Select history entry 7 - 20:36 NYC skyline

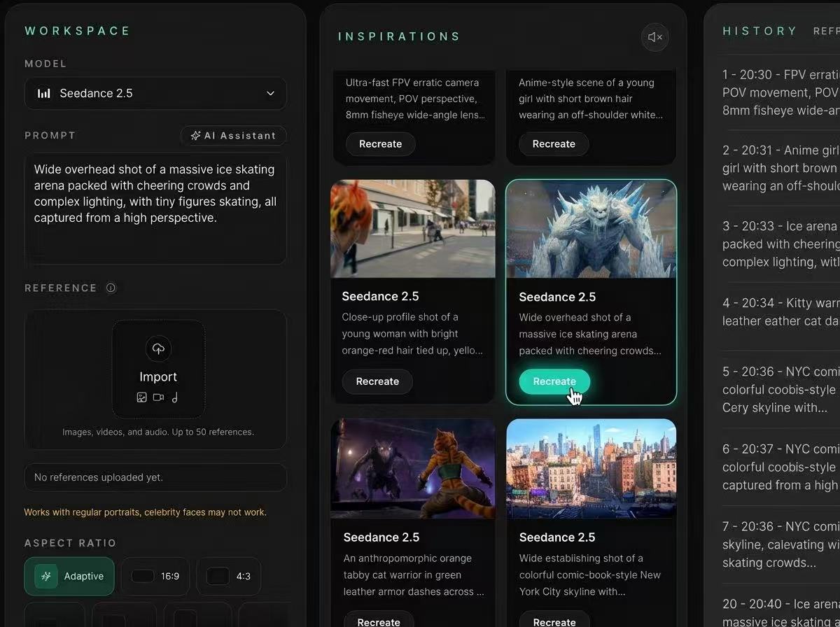tap(780, 544)
